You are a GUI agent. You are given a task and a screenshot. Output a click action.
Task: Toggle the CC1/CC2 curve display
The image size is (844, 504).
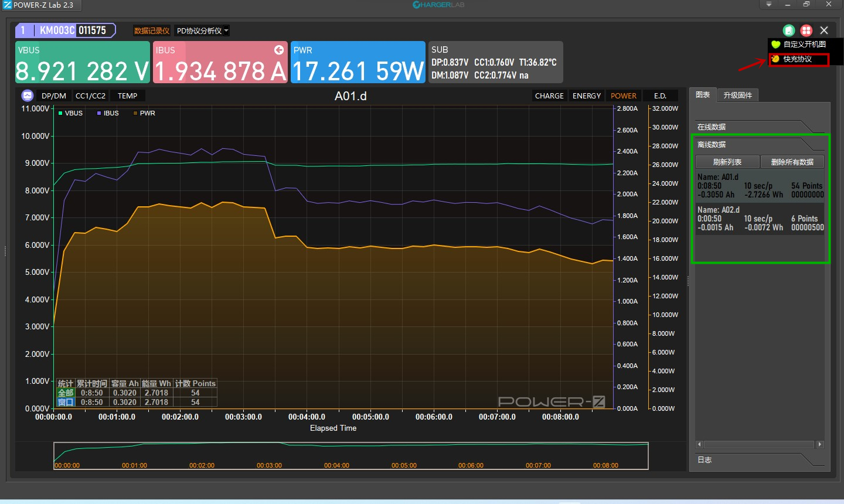90,96
